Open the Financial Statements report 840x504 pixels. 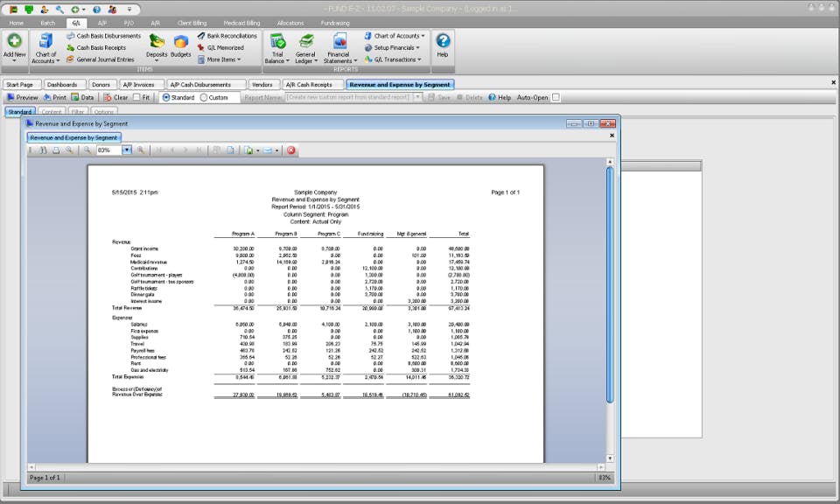(339, 48)
